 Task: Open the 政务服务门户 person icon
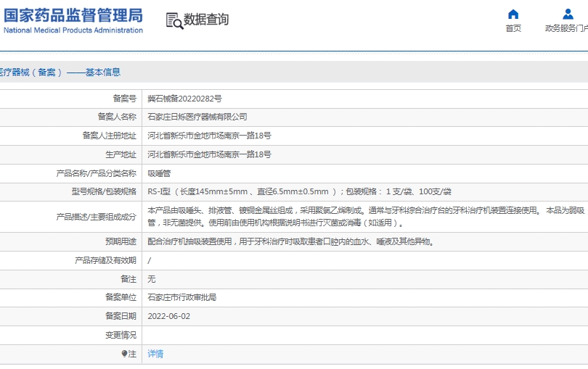click(568, 14)
